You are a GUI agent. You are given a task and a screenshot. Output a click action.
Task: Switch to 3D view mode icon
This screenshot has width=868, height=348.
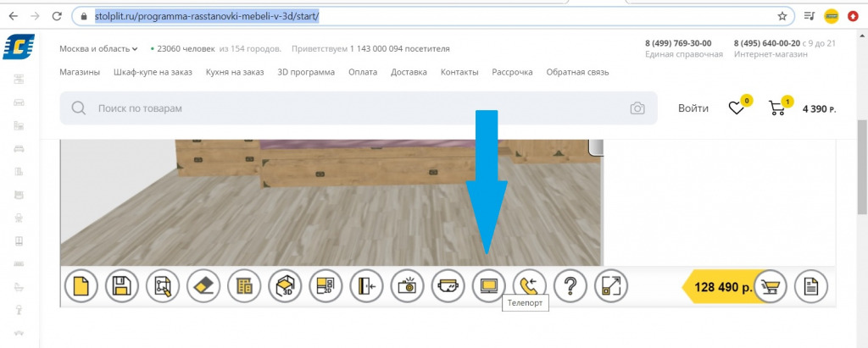coord(285,286)
